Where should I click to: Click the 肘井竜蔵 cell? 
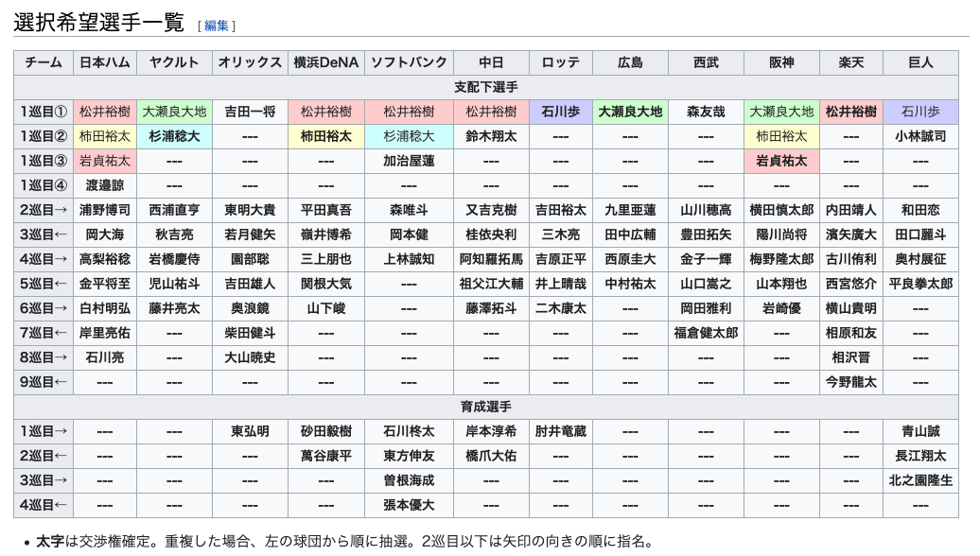tap(561, 431)
